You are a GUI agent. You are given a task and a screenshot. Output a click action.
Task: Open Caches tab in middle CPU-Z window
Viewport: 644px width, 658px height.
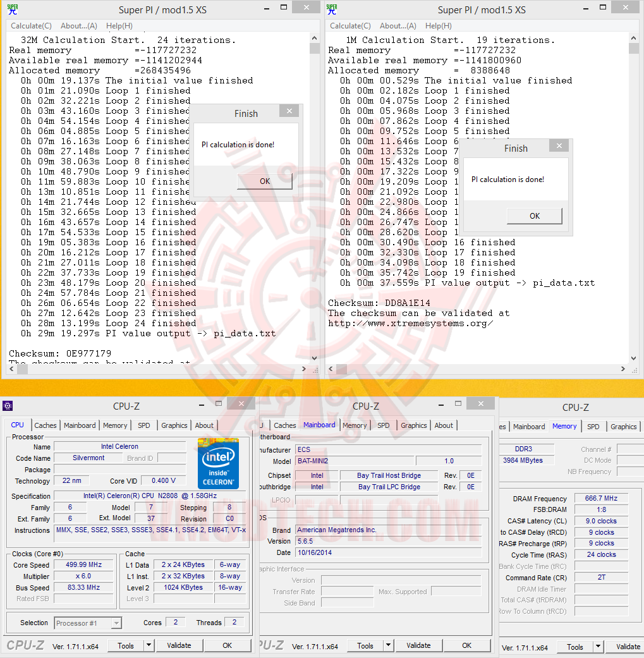click(x=285, y=425)
